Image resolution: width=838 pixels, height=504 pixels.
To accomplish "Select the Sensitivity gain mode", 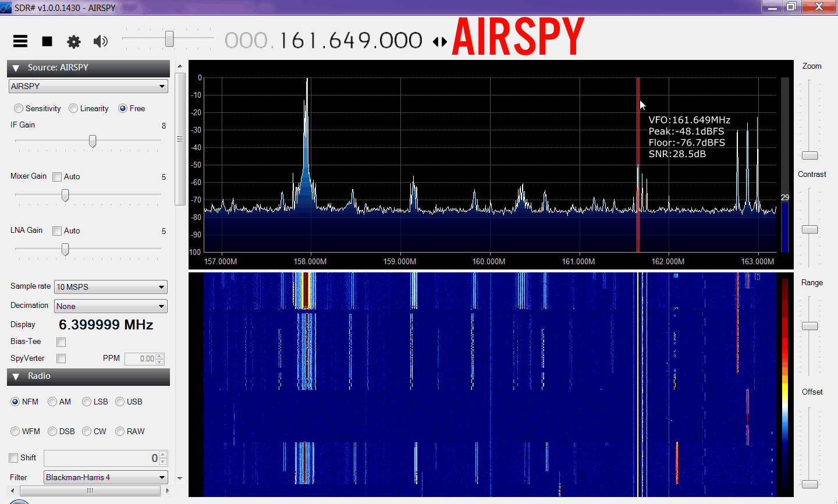I will (19, 108).
